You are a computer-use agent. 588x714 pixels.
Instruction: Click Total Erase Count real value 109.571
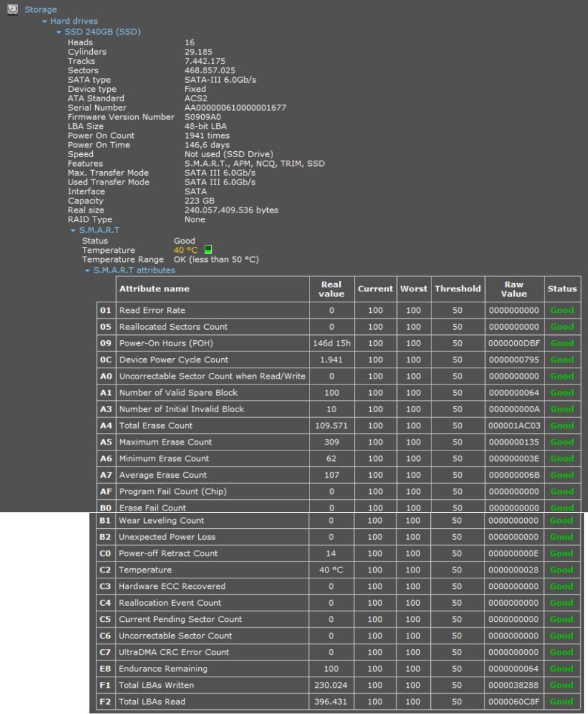[331, 425]
